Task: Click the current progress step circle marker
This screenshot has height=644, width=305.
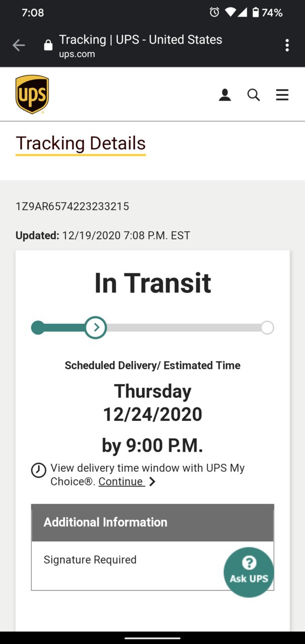Action: click(96, 328)
